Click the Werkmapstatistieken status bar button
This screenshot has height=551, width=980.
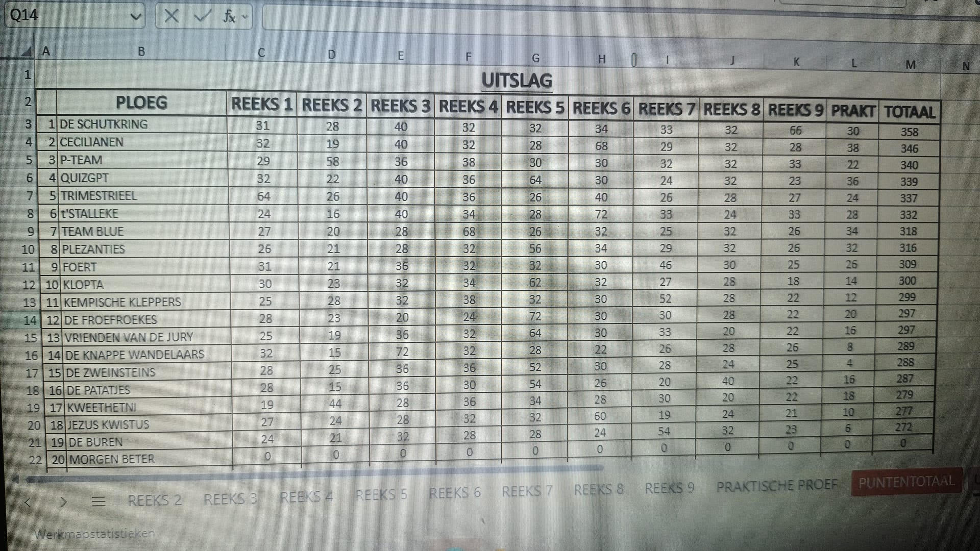[x=94, y=534]
